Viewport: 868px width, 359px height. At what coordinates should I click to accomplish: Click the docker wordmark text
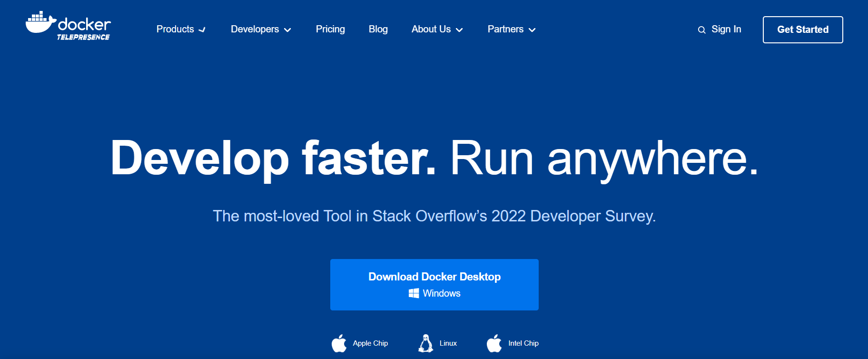(x=84, y=24)
